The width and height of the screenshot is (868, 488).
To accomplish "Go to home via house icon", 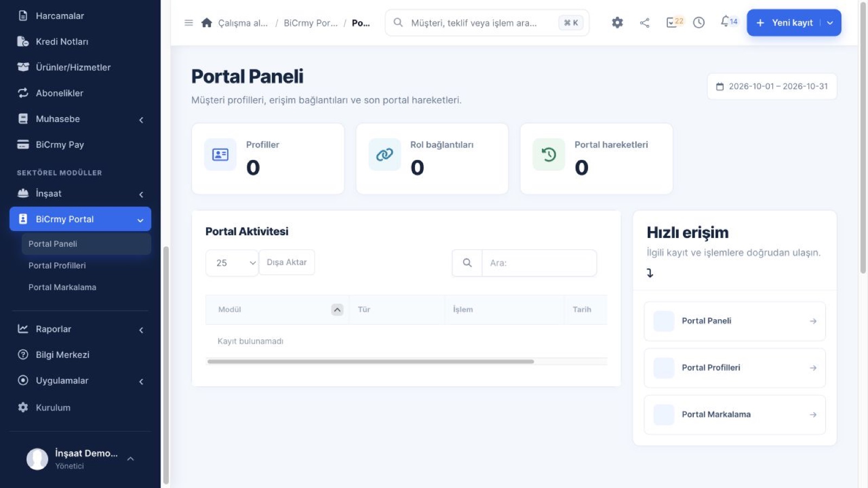I will tap(207, 23).
